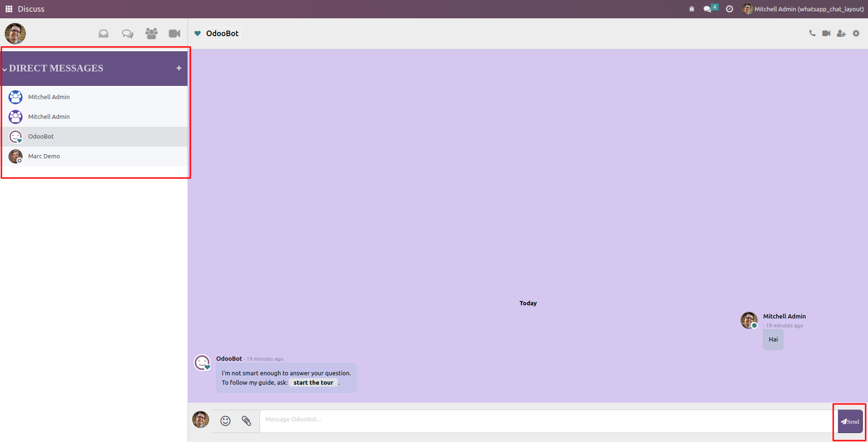Click OdooBot avatar beside its reply

[x=202, y=363]
